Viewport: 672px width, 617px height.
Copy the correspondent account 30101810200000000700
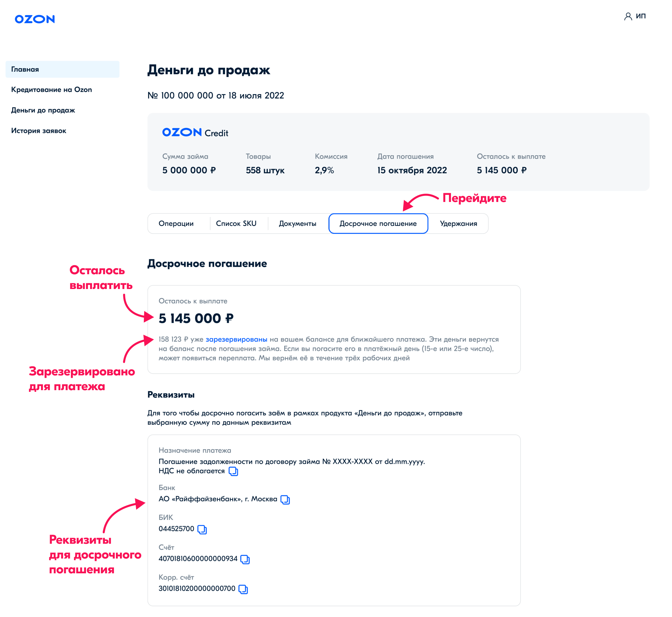tap(243, 589)
